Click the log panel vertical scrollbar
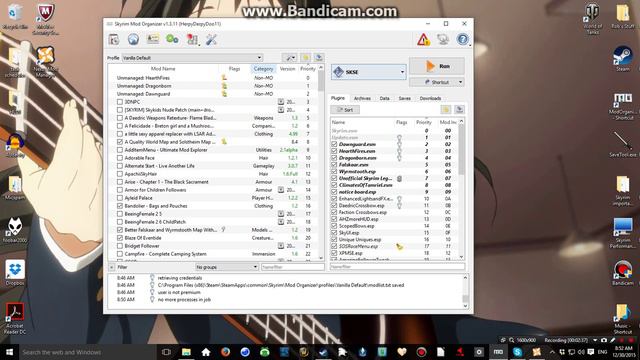 click(465, 291)
